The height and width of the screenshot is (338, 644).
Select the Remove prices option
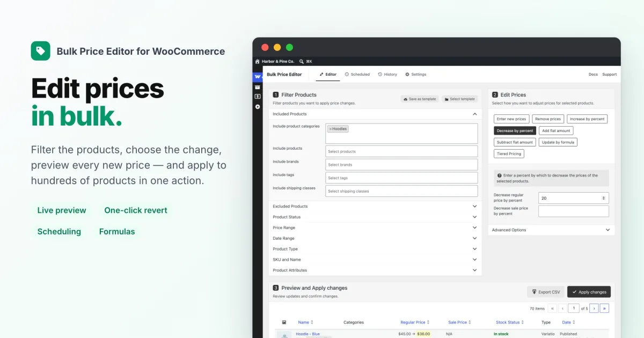click(548, 119)
